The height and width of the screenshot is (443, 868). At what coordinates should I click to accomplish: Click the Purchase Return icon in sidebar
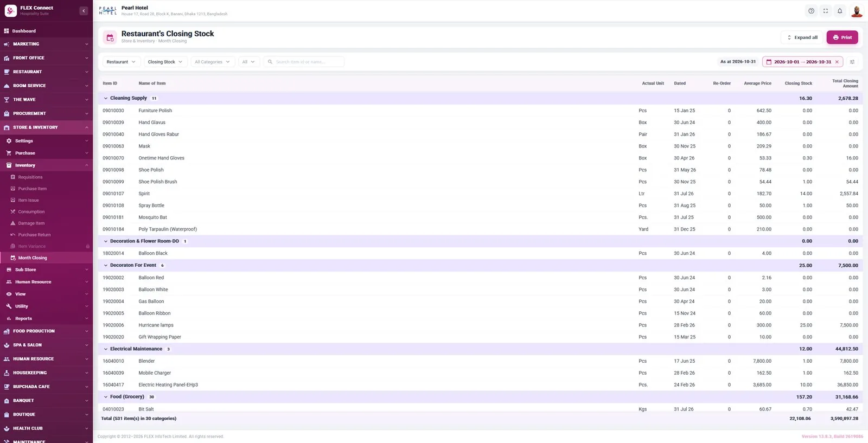coord(13,235)
